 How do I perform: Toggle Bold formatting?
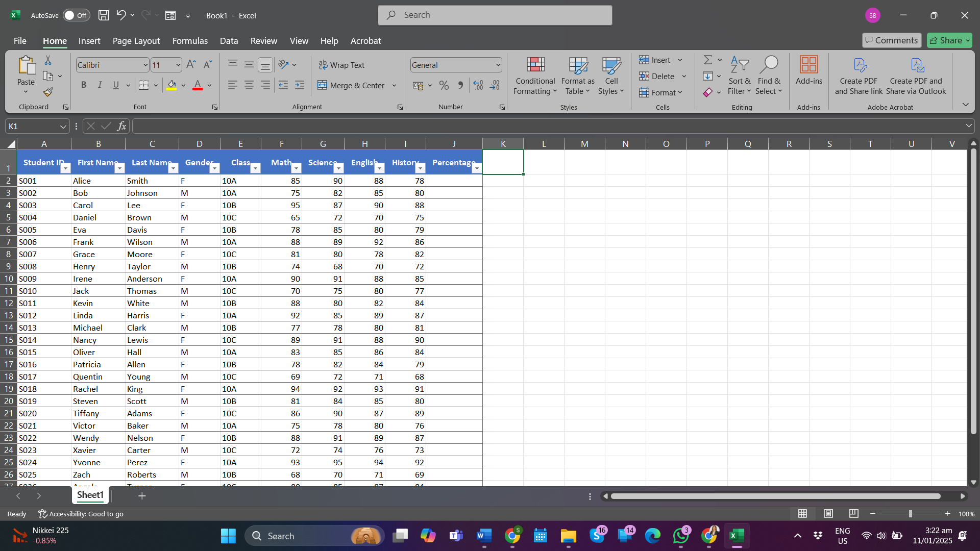[84, 85]
